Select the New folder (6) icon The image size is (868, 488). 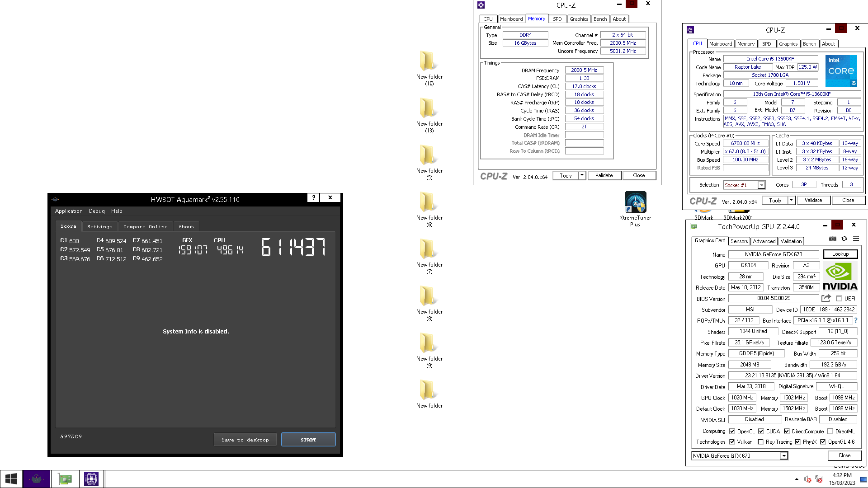pyautogui.click(x=429, y=209)
